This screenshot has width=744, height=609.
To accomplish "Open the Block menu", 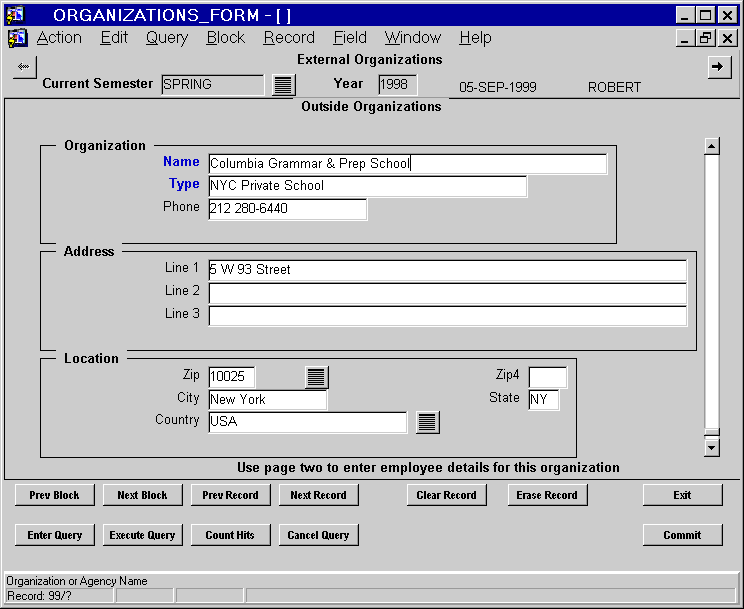I will pyautogui.click(x=225, y=37).
